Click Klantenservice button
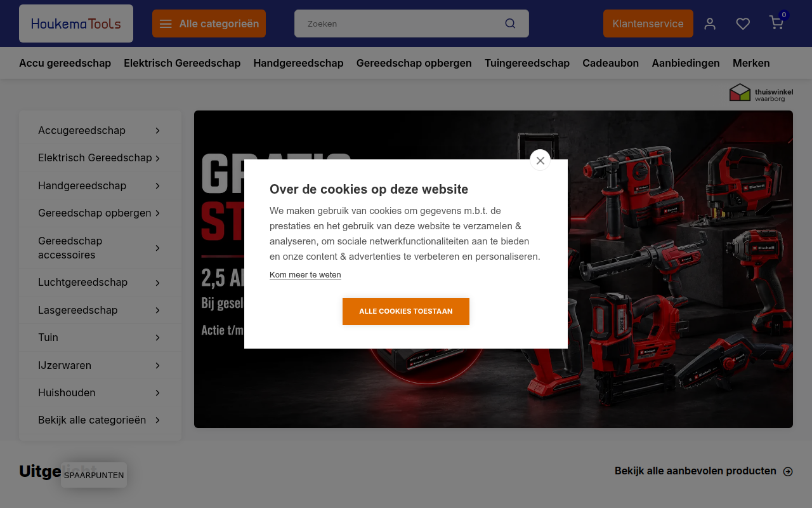This screenshot has height=508, width=812. pyautogui.click(x=648, y=23)
